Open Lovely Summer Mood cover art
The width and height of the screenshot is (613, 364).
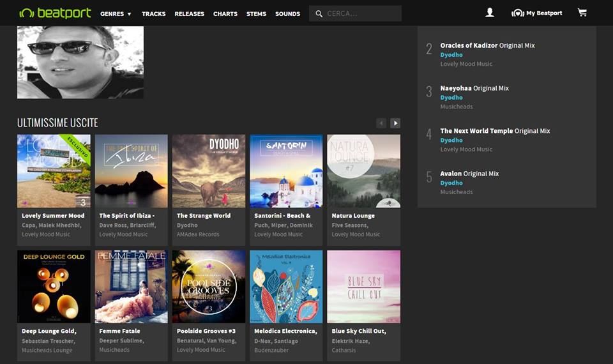click(54, 171)
